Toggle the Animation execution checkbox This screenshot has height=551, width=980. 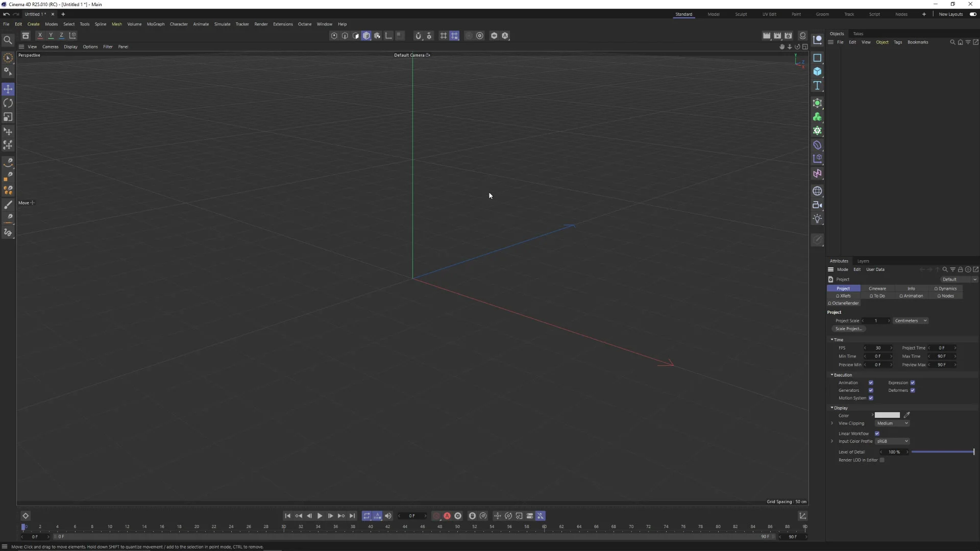(871, 383)
